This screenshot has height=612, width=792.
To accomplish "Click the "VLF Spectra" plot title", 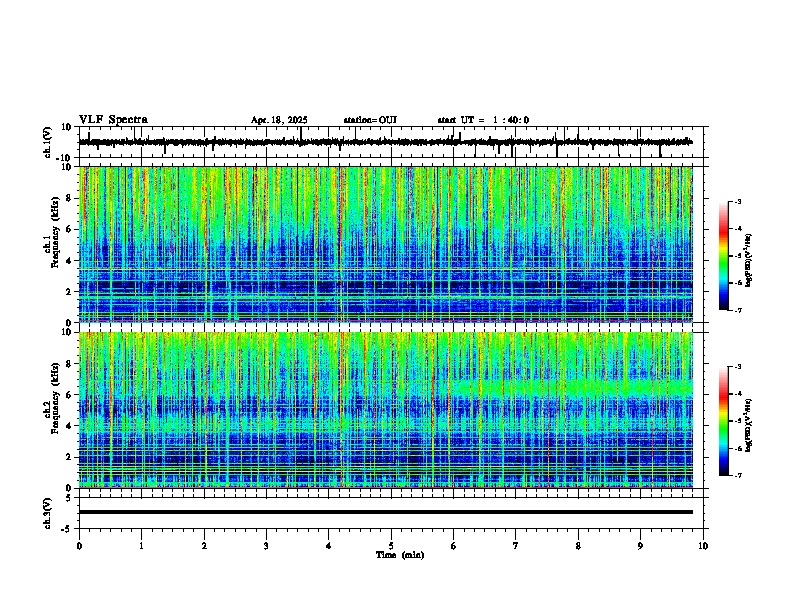I will [113, 119].
